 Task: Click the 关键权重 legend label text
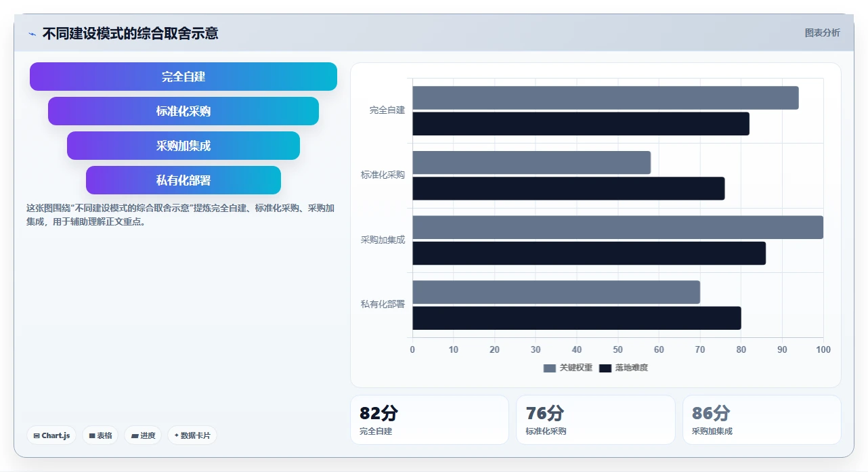576,368
